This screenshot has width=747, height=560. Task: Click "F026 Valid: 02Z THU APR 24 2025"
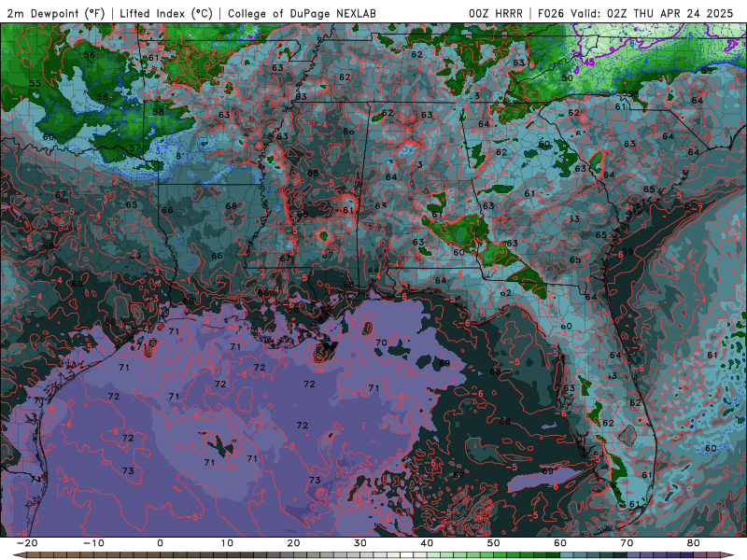(636, 13)
